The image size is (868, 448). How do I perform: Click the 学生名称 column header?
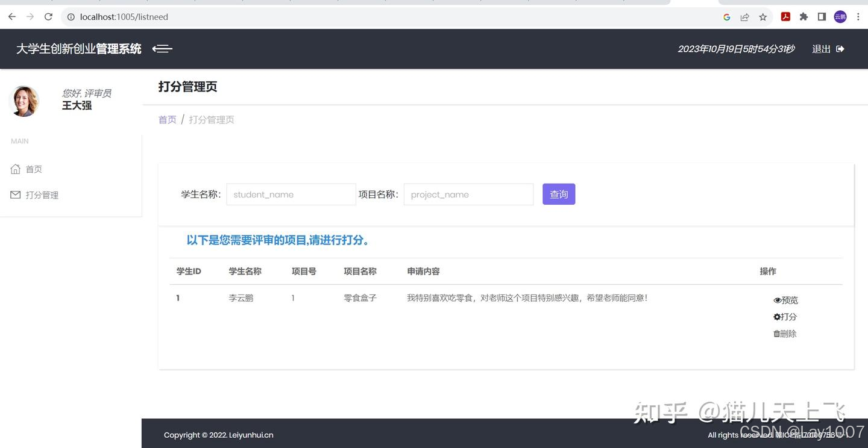245,272
